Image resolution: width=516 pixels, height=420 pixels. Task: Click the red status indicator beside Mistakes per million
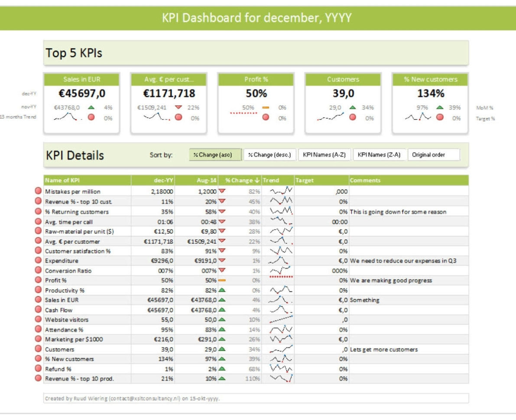point(39,190)
